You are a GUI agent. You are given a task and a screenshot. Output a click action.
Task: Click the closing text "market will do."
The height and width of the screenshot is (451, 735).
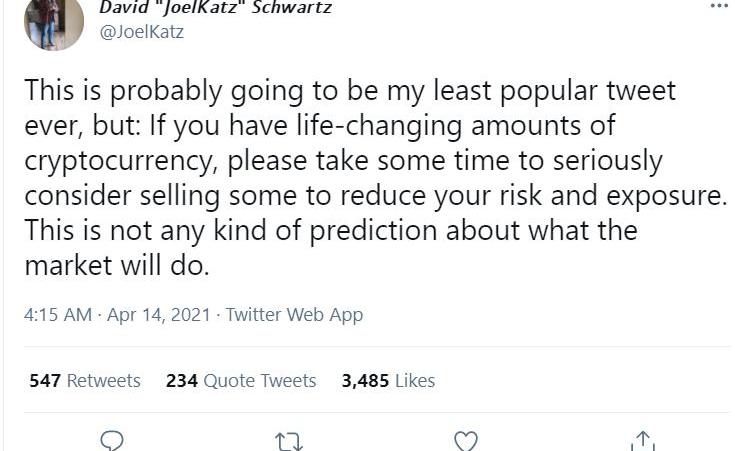119,267
